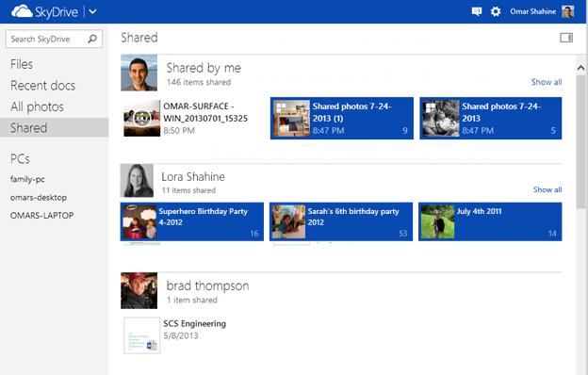This screenshot has height=375, width=588.
Task: Show all Lora Shahine shared items
Action: (x=547, y=189)
